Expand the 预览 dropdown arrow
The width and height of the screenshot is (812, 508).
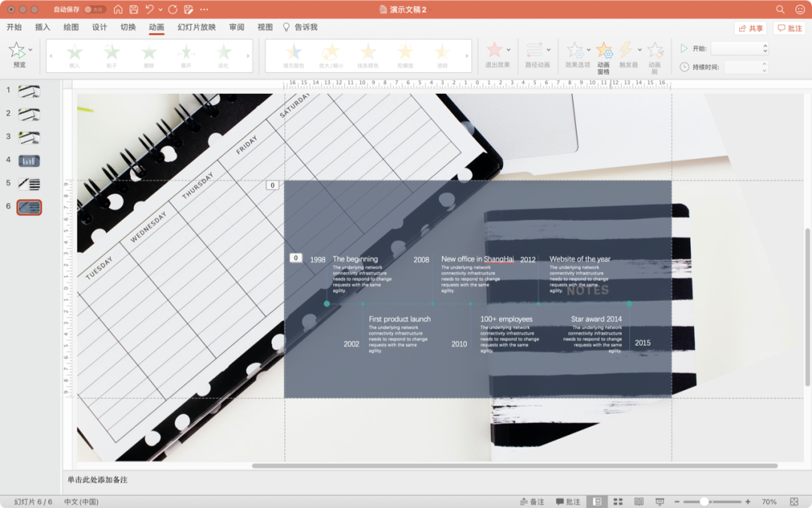pyautogui.click(x=31, y=50)
